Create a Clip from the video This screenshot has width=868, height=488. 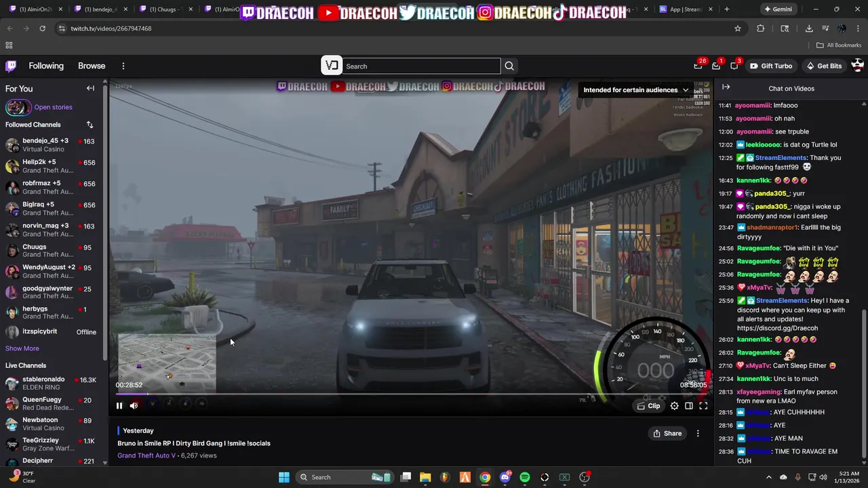point(648,405)
